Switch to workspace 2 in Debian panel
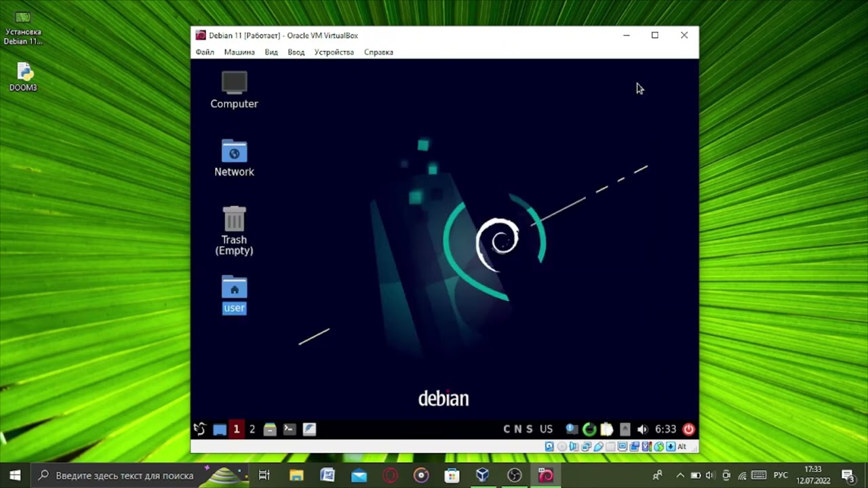 [x=252, y=429]
